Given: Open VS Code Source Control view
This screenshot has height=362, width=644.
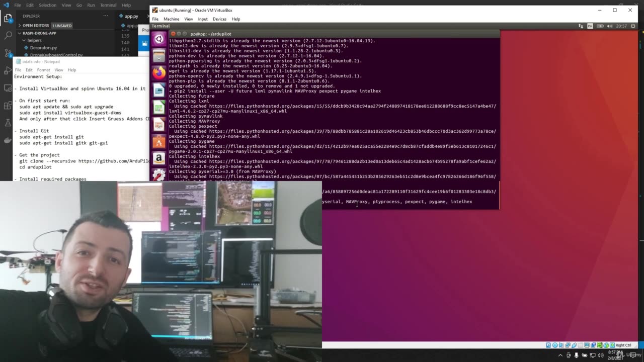Looking at the screenshot, I should click(8, 53).
